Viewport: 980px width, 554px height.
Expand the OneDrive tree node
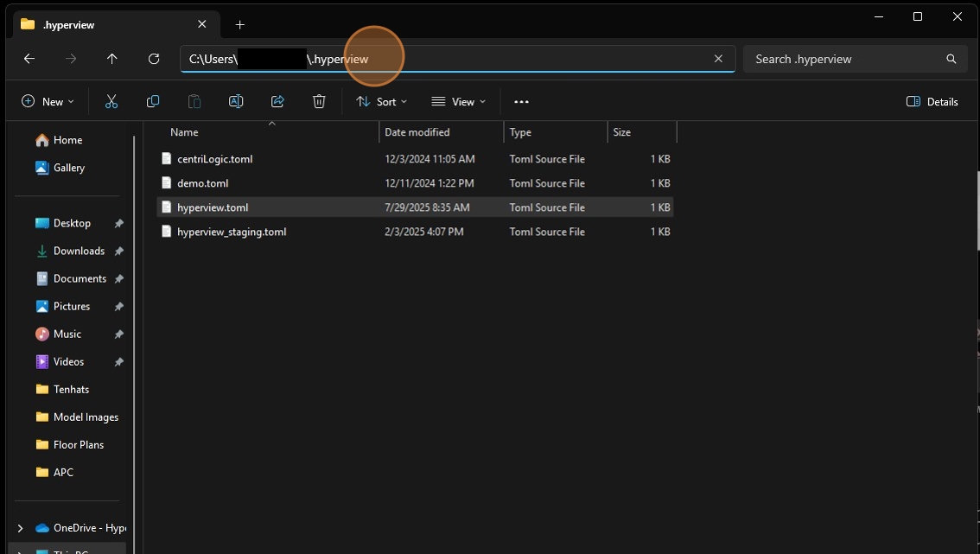[20, 527]
